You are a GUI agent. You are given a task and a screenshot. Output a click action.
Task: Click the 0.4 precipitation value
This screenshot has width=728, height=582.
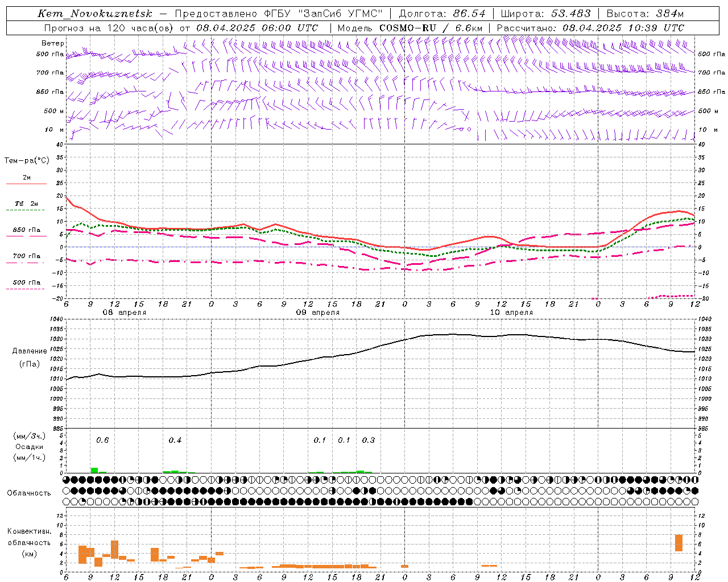pos(175,440)
